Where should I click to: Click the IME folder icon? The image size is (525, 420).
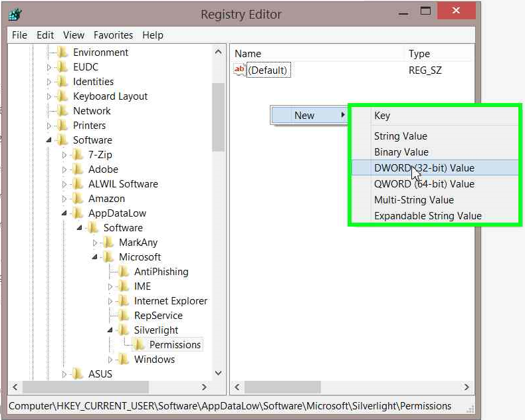[124, 286]
